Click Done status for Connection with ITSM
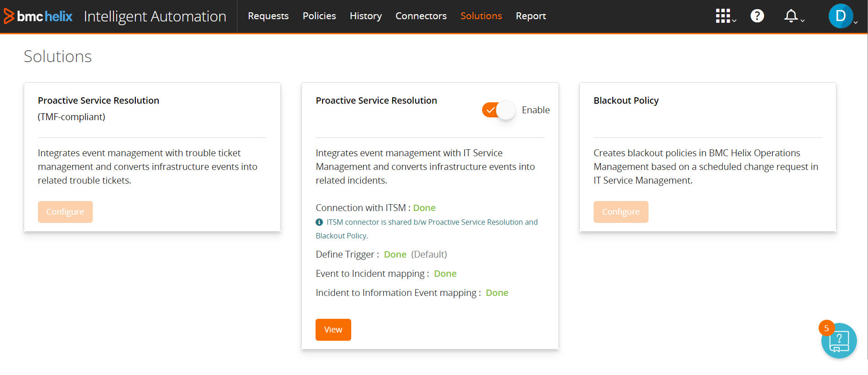The image size is (868, 375). tap(424, 208)
